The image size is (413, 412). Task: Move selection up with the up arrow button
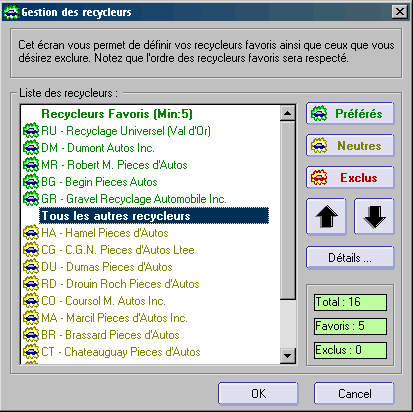326,217
